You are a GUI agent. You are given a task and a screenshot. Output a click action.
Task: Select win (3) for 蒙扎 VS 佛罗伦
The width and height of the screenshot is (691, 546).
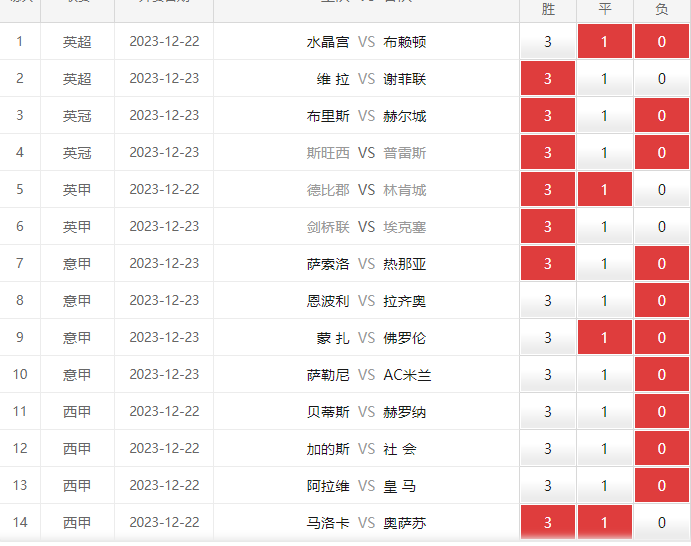548,338
